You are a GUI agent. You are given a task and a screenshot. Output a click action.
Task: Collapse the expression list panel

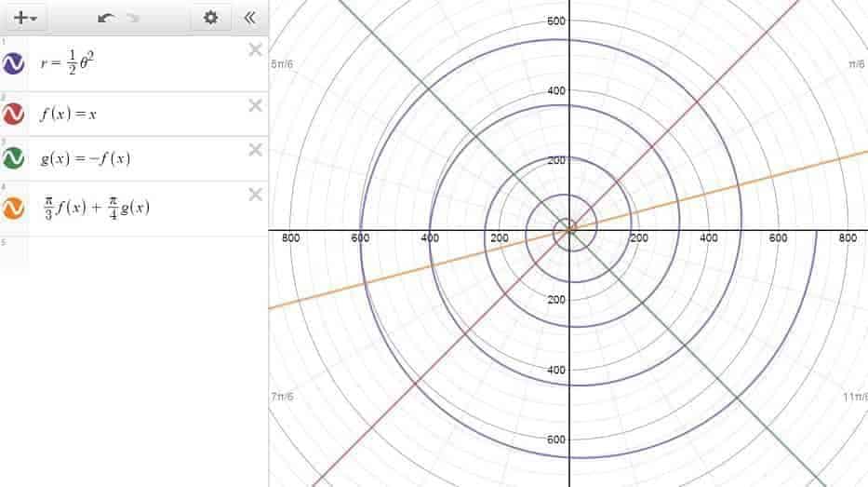click(249, 18)
